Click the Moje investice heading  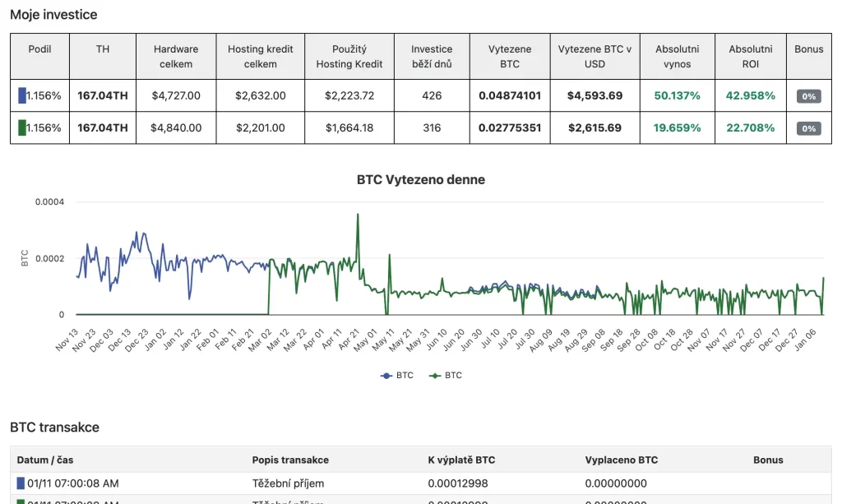tap(53, 15)
